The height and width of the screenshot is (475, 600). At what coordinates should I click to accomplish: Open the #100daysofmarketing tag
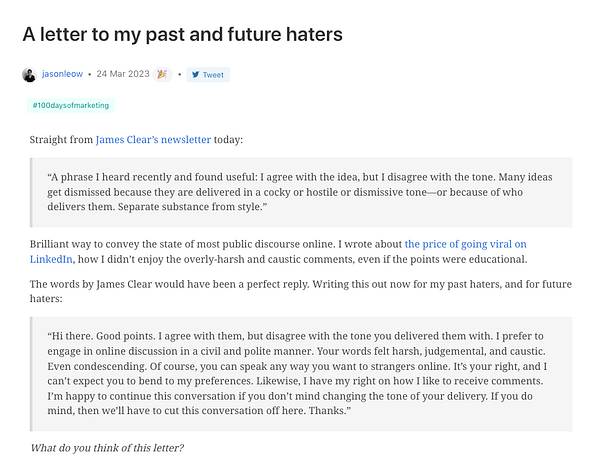(x=71, y=105)
